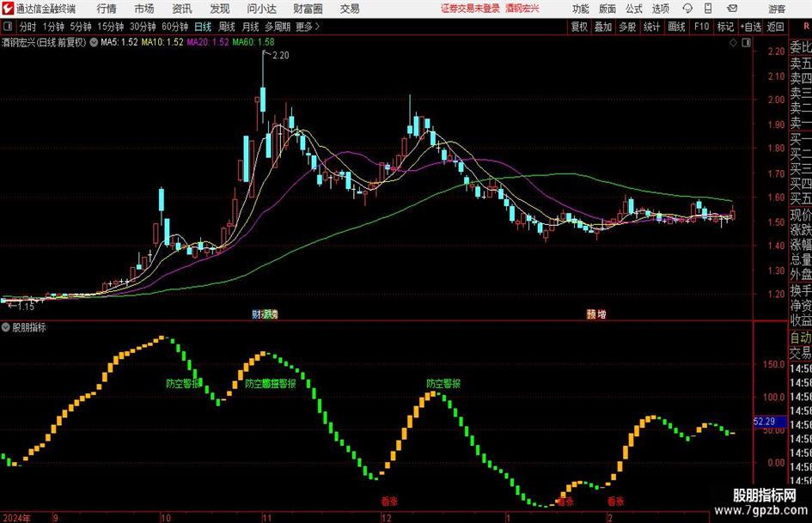Open F10 company info
This screenshot has width=812, height=523.
click(702, 27)
